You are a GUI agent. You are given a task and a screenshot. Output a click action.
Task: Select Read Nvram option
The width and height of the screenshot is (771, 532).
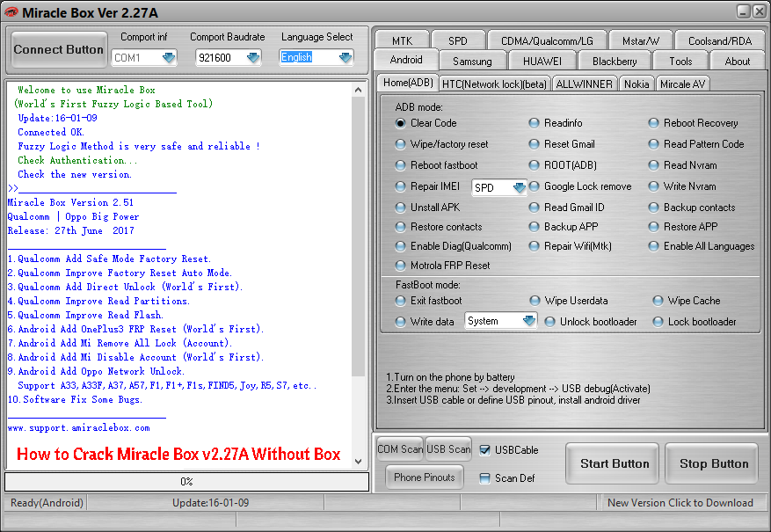pos(653,165)
